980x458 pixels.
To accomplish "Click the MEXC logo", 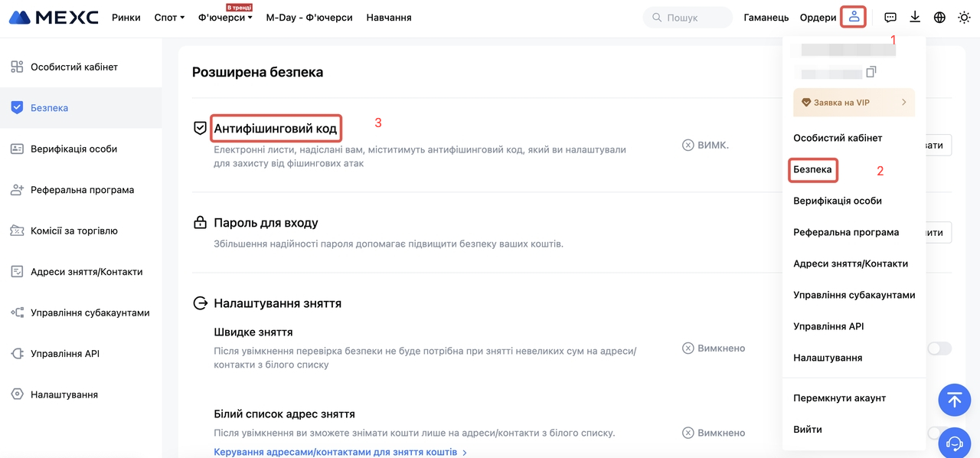I will tap(54, 17).
